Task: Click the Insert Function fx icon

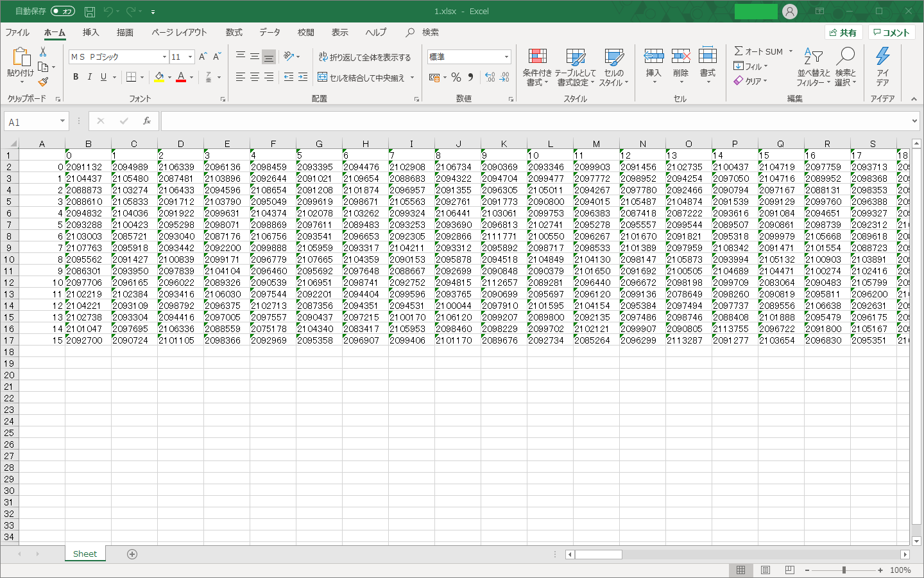Action: pos(147,121)
